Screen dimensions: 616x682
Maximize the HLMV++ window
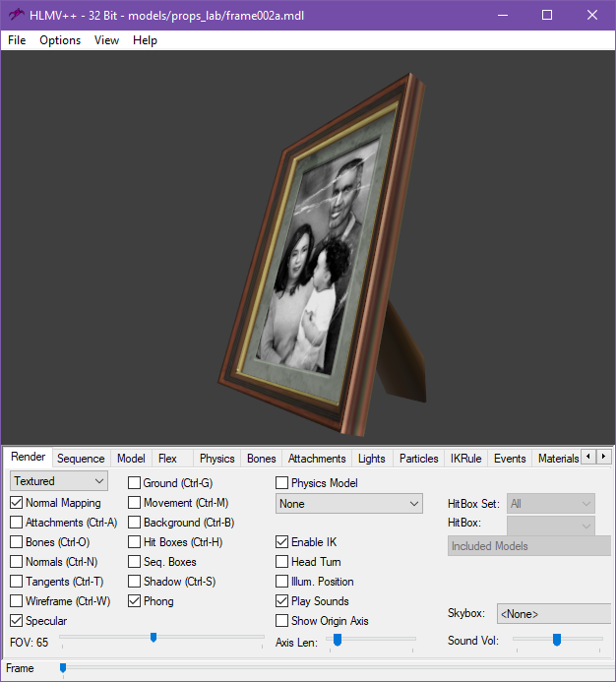click(x=547, y=15)
